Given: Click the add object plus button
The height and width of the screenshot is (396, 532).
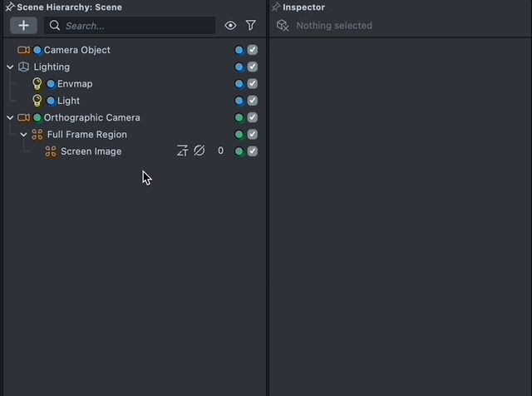Looking at the screenshot, I should (x=23, y=26).
